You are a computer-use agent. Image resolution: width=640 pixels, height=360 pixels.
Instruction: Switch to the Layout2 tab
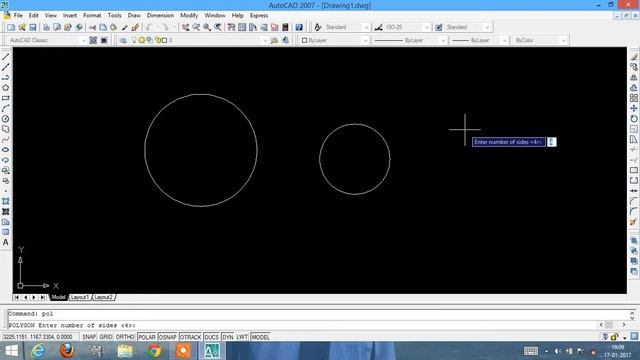pyautogui.click(x=103, y=298)
